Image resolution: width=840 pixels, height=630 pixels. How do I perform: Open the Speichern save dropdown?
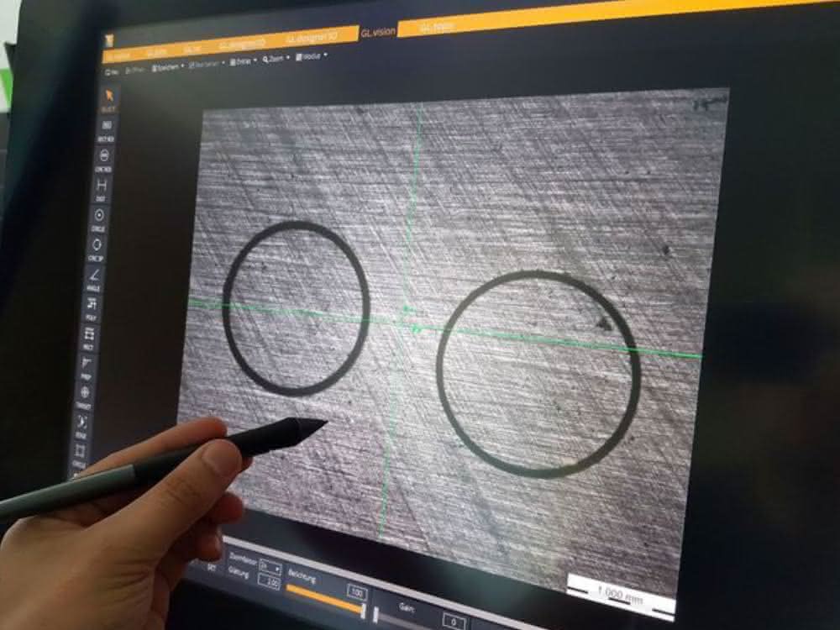(168, 67)
